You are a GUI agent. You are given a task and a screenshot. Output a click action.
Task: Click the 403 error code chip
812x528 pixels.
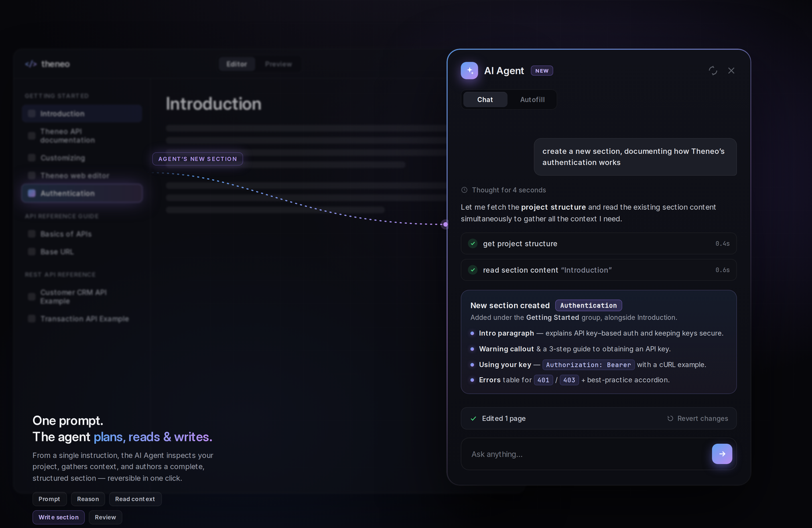[x=570, y=380]
